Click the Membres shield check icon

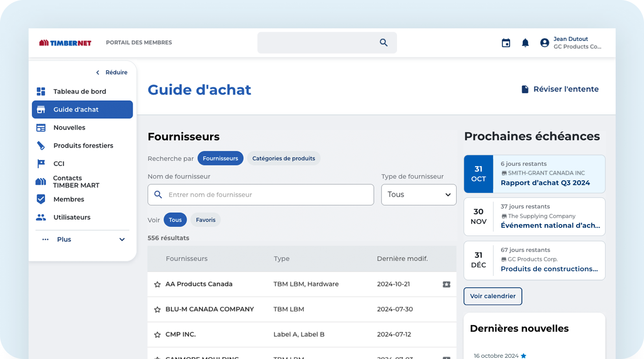[x=41, y=199]
